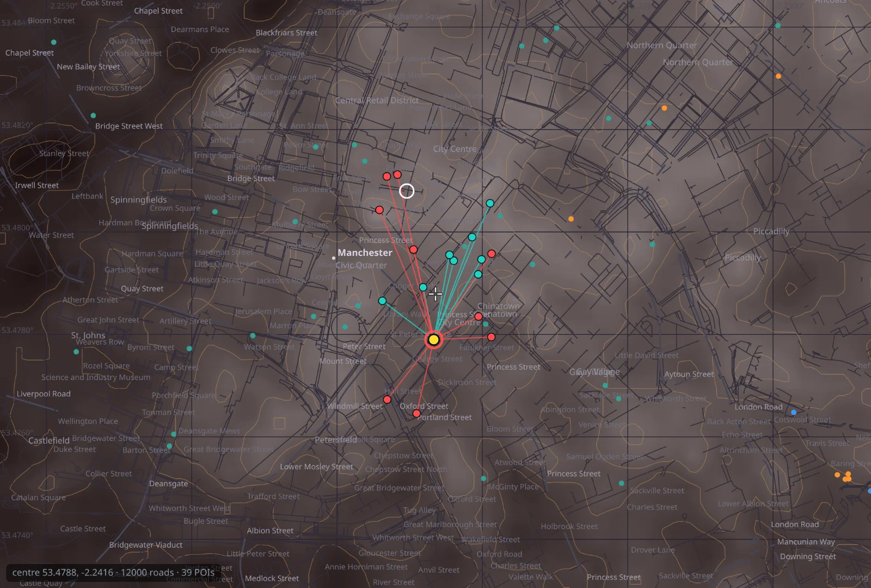This screenshot has height=588, width=871.
Task: Select the Liverpool Road label
Action: (44, 394)
